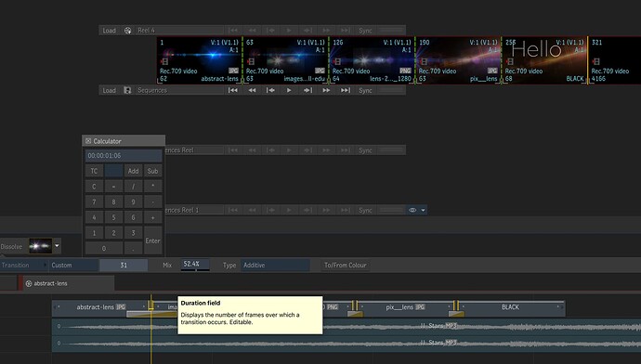The width and height of the screenshot is (641, 364).
Task: Click calculator digit 6
Action: (133, 217)
